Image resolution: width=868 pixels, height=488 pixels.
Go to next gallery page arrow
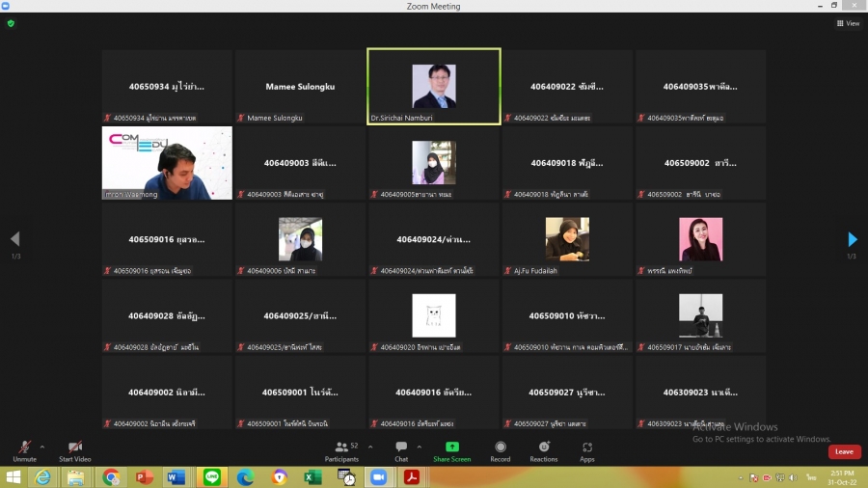(x=853, y=239)
